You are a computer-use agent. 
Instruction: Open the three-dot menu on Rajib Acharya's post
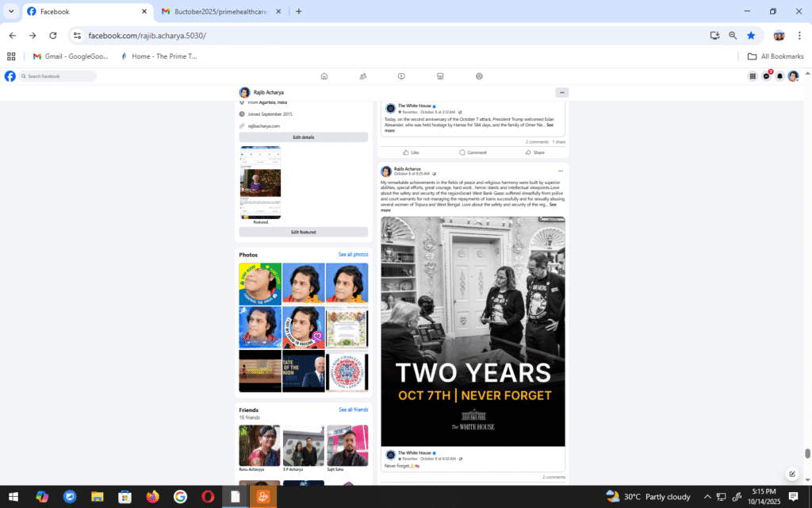point(560,171)
